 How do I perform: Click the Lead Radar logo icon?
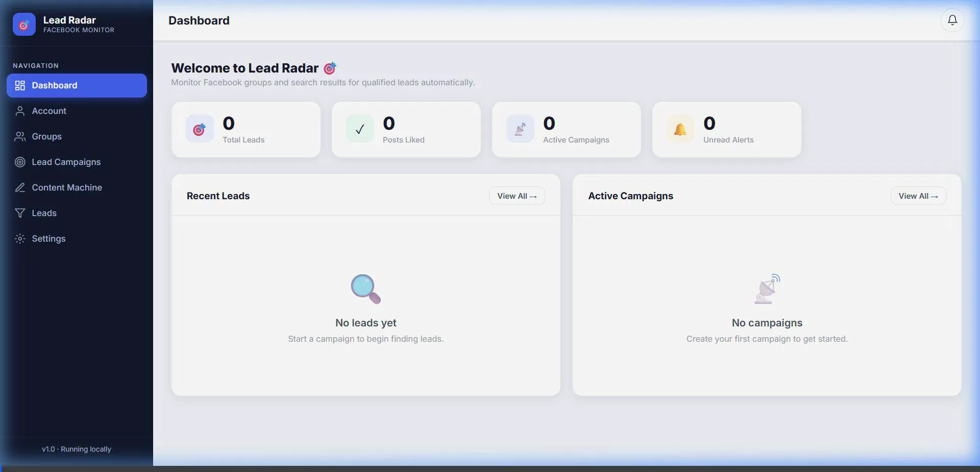tap(24, 25)
